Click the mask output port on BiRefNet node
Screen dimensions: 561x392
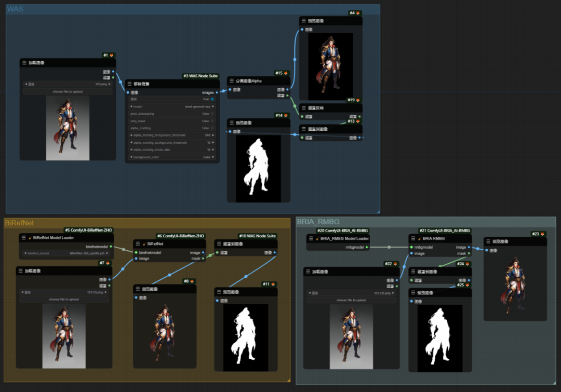point(203,258)
